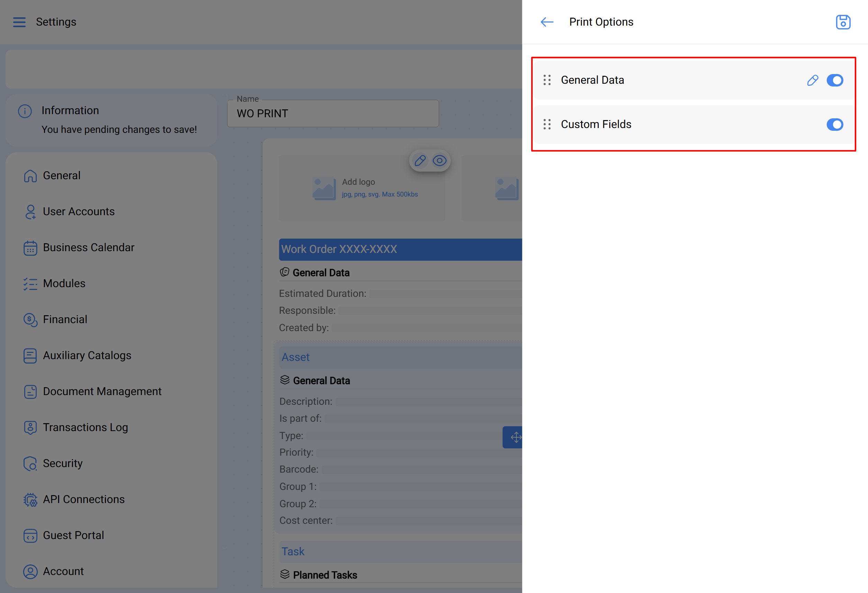Open API Connections settings
The height and width of the screenshot is (593, 868).
click(84, 499)
